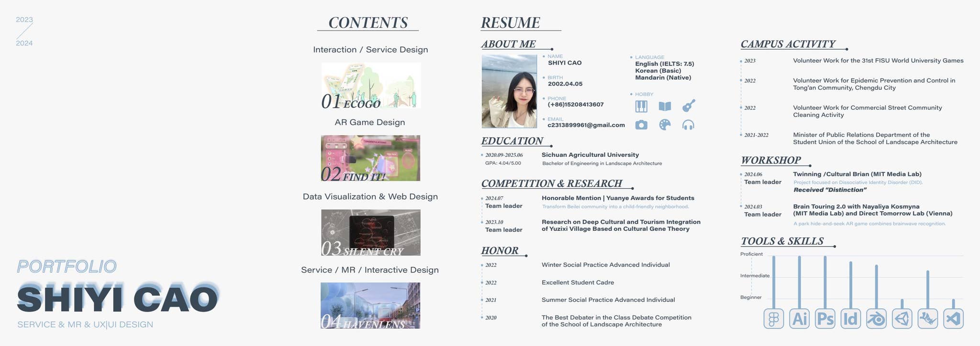Click 'English (IELTS: 7.5)' language line
980x346 pixels.
(x=665, y=64)
